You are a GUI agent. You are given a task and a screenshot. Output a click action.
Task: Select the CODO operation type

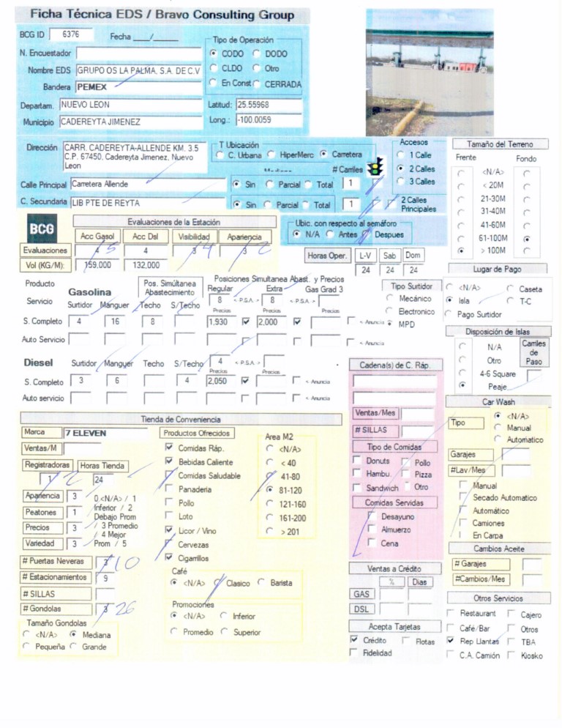(x=214, y=53)
